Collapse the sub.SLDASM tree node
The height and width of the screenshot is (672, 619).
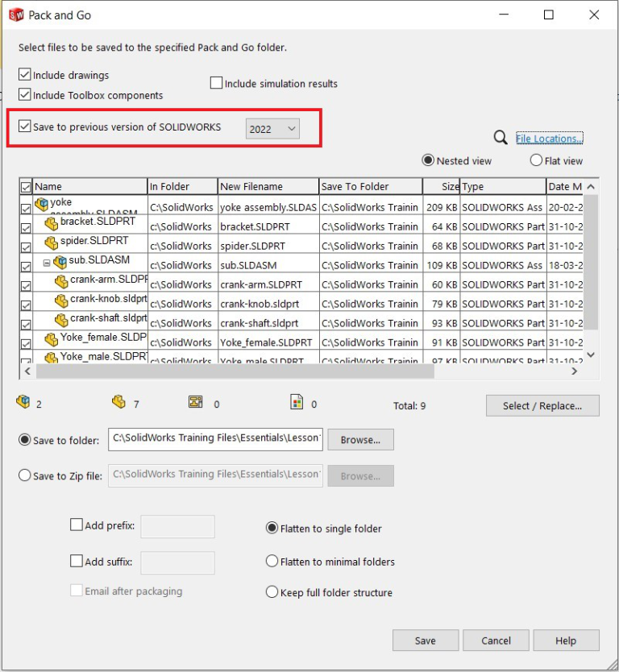click(47, 263)
